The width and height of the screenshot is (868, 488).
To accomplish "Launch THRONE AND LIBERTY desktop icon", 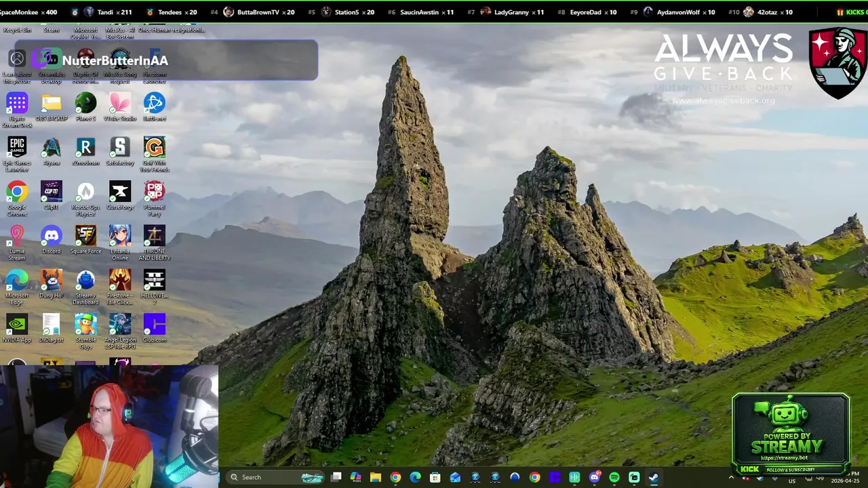I will pos(155,243).
